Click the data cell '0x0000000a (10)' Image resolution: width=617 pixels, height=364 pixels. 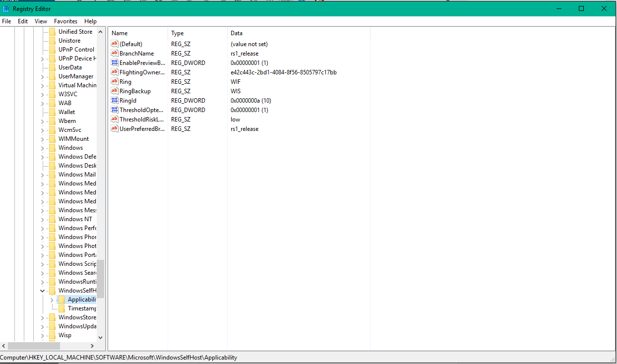click(250, 100)
